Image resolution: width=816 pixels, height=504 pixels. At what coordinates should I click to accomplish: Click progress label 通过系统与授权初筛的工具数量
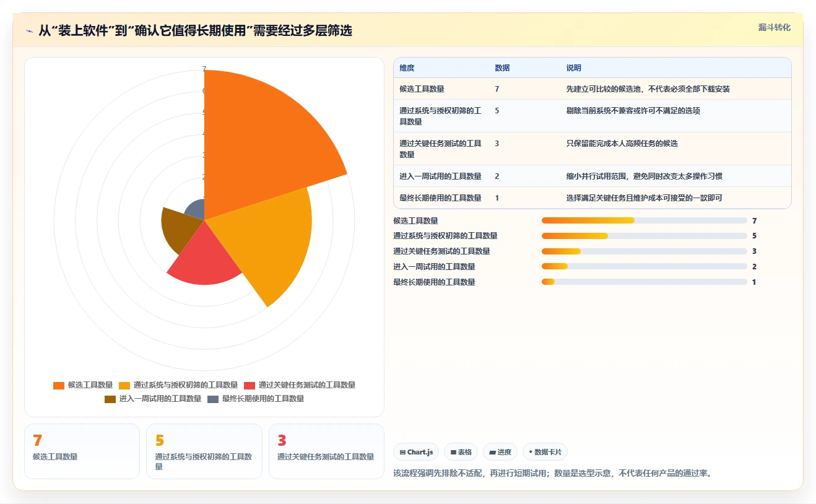click(445, 236)
